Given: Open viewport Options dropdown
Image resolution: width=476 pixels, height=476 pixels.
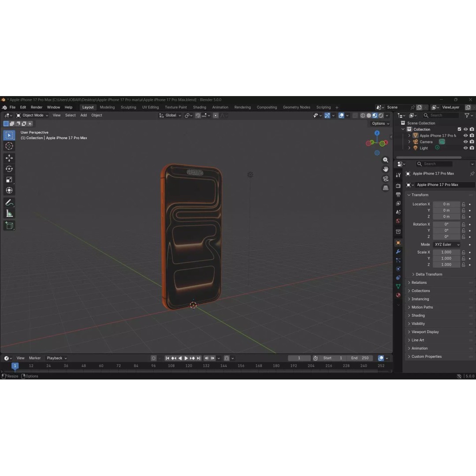Looking at the screenshot, I should [380, 123].
